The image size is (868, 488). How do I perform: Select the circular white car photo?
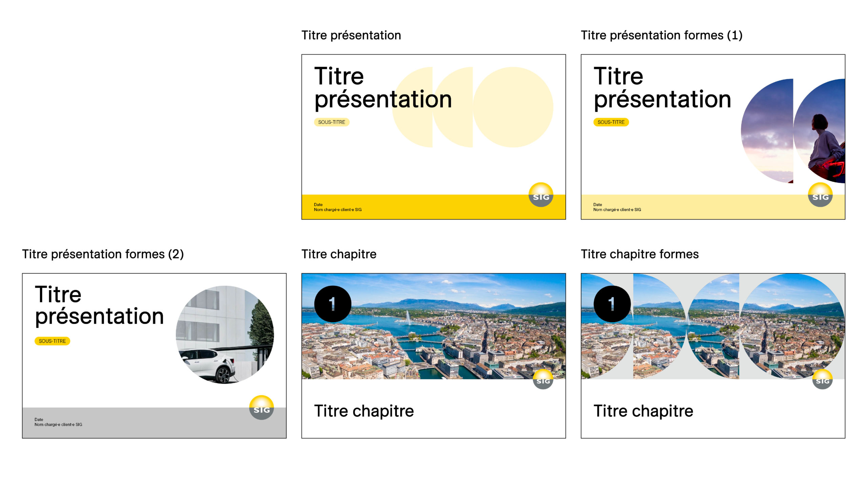point(225,335)
